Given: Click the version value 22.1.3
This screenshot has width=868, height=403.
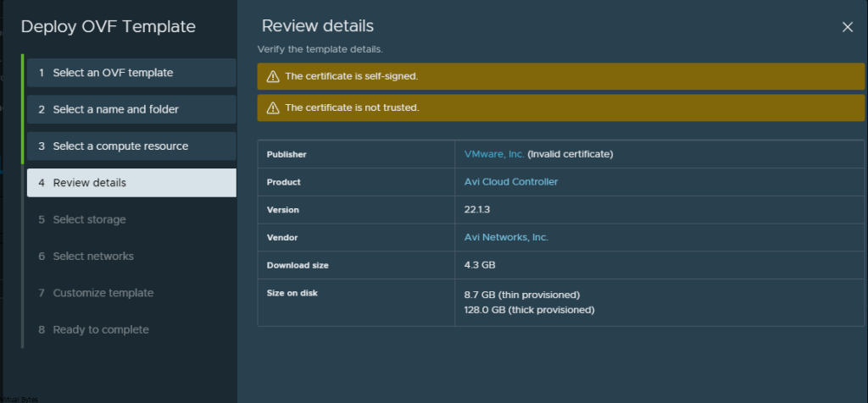Looking at the screenshot, I should 477,209.
